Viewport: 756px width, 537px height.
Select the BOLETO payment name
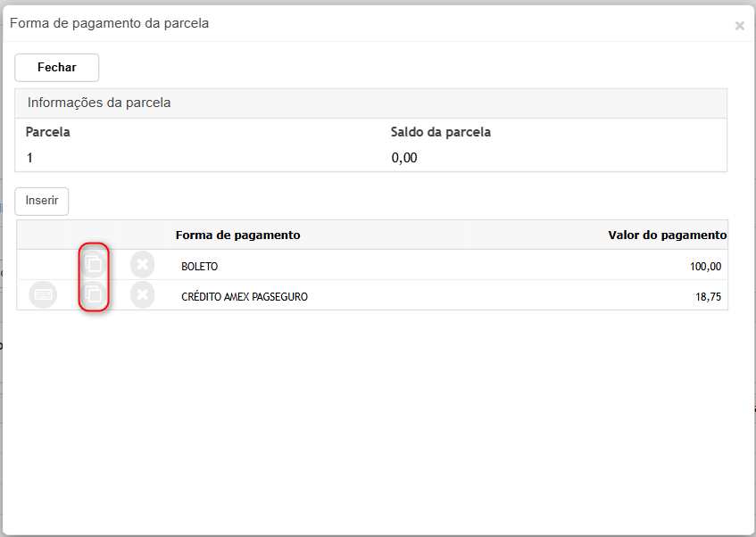point(199,267)
